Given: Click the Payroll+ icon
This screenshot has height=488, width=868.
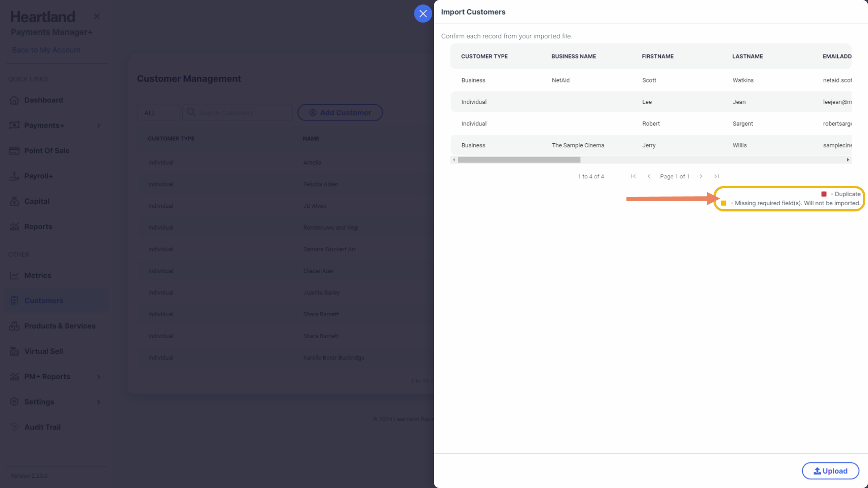Looking at the screenshot, I should [14, 176].
